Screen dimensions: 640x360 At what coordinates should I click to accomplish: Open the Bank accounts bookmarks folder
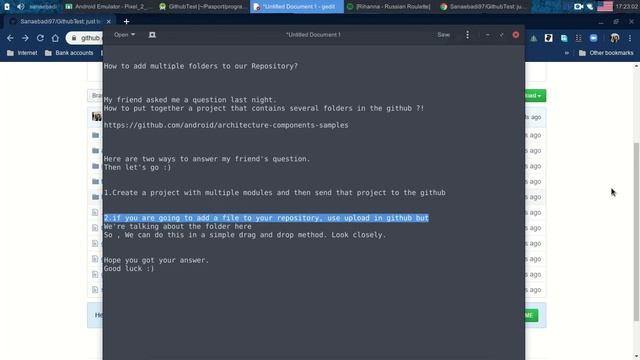coord(69,53)
